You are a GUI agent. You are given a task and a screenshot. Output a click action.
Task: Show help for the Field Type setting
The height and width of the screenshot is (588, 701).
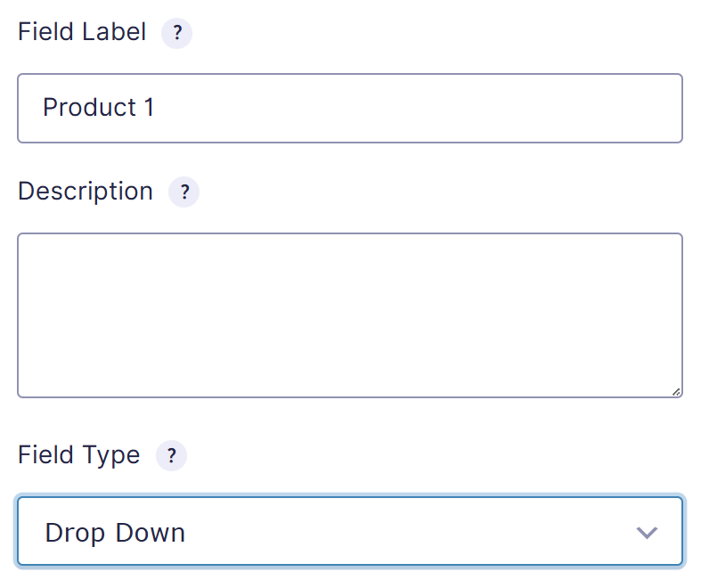171,456
